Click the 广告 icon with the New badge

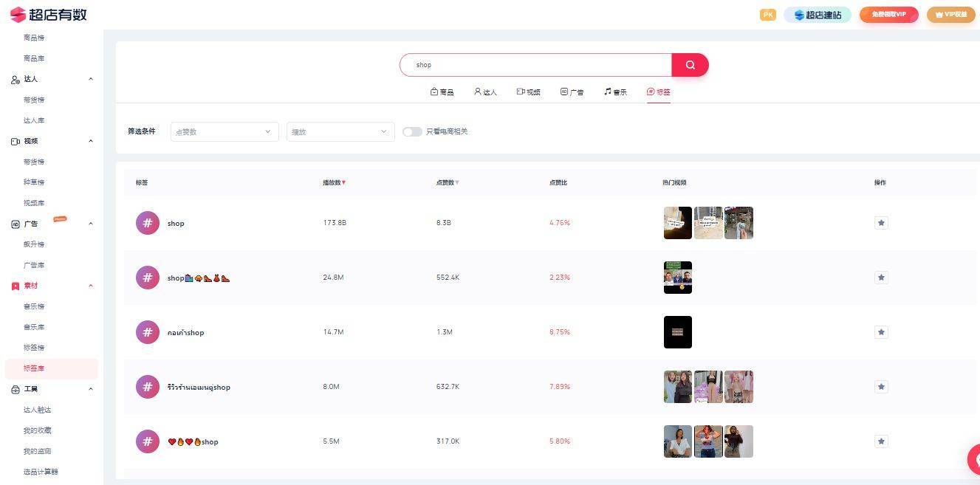[x=15, y=223]
